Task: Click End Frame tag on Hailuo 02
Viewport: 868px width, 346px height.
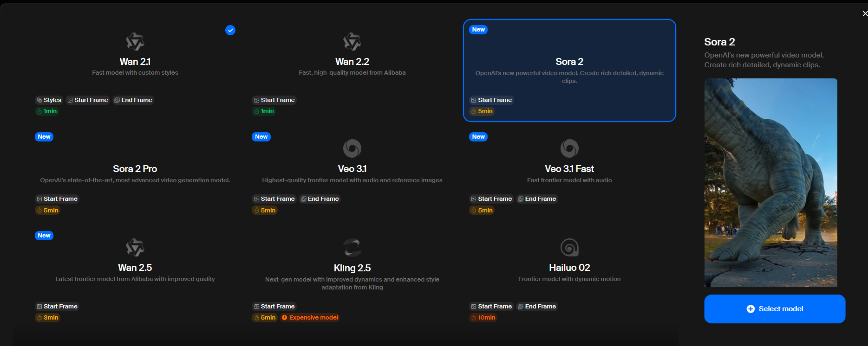Action: click(537, 307)
